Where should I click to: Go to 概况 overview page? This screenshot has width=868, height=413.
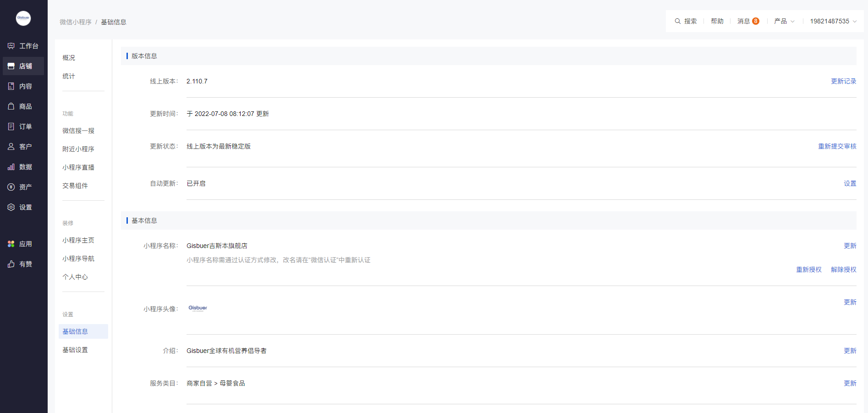[69, 58]
